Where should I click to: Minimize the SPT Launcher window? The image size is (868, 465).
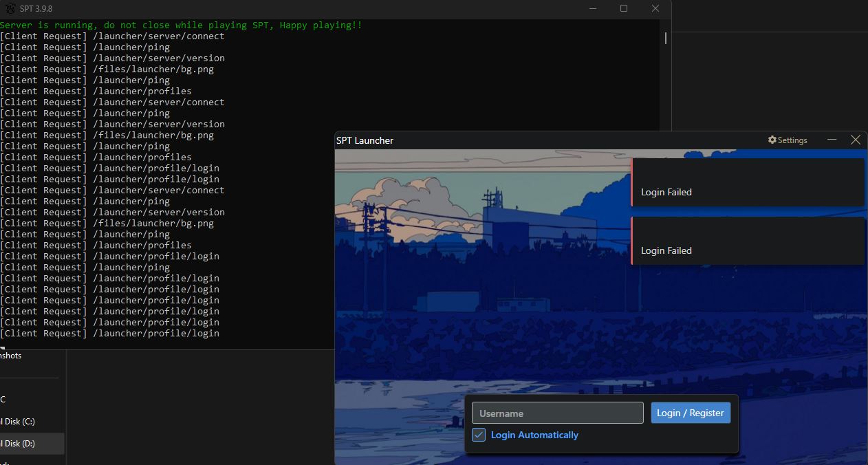[x=832, y=140]
